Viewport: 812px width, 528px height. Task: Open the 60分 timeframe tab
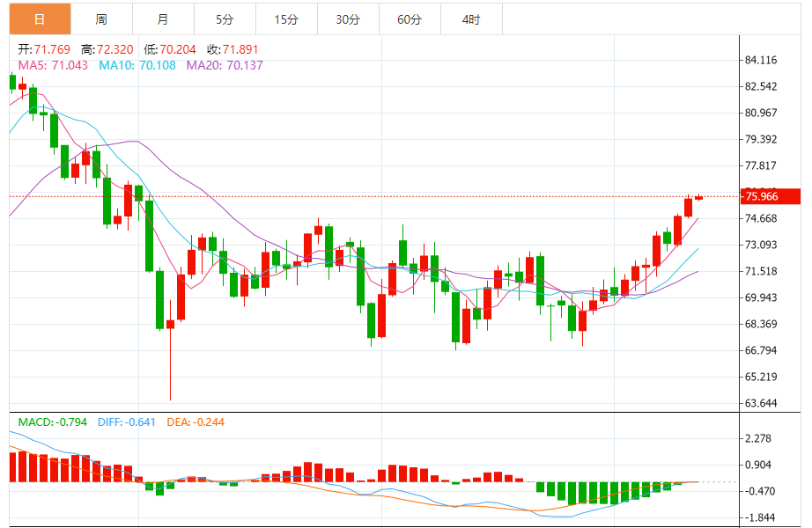(410, 19)
